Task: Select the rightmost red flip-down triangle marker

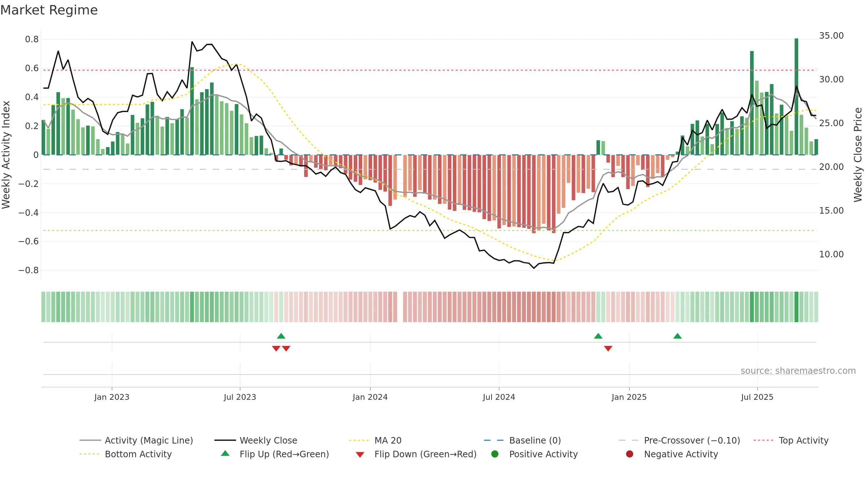Action: pyautogui.click(x=608, y=348)
